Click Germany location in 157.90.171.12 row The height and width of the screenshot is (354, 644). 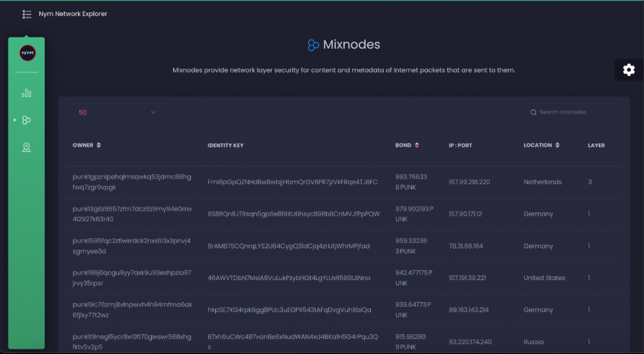click(x=538, y=214)
